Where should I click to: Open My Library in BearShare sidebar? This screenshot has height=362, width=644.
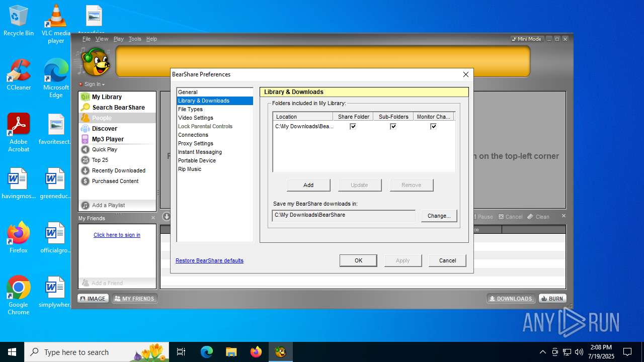tap(117, 97)
